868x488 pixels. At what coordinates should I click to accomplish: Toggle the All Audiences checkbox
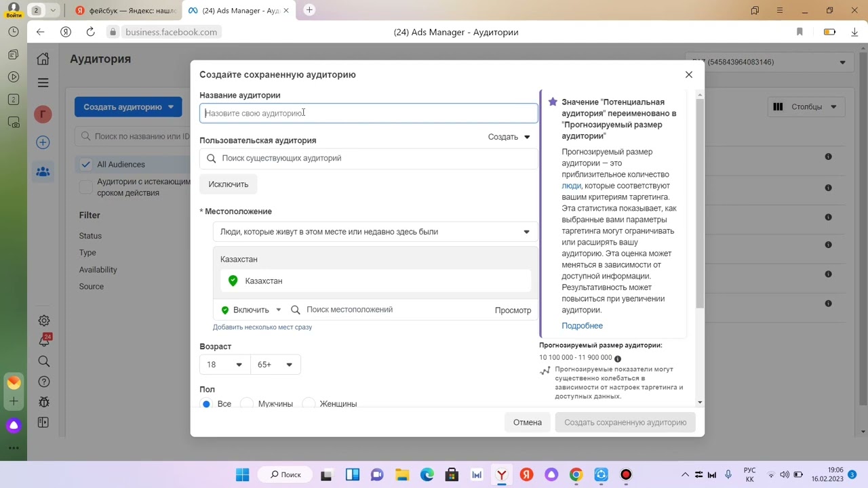click(x=85, y=164)
